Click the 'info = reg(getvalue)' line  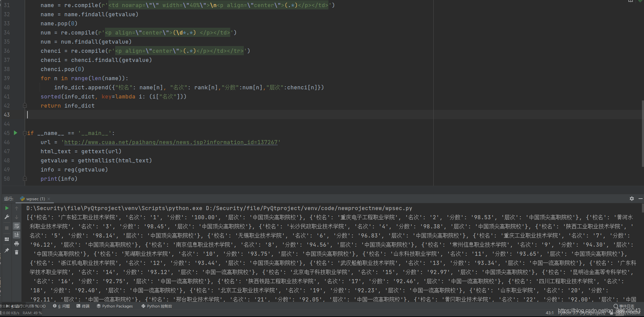[74, 170]
